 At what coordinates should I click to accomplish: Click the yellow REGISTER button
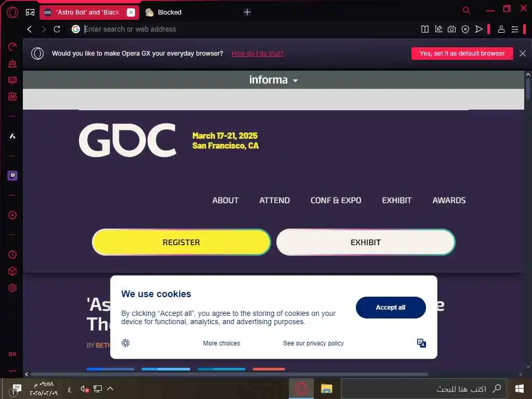point(181,242)
